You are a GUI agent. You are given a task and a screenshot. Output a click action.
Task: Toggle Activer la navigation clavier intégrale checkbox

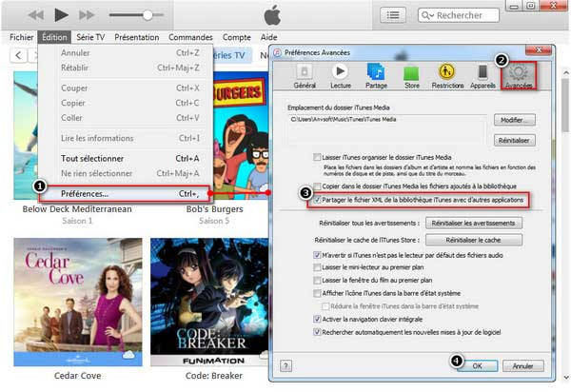317,319
